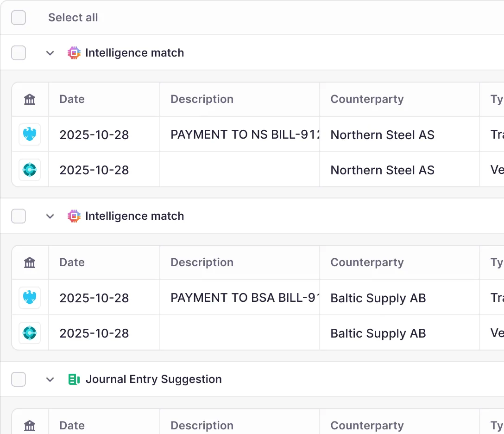
Task: Click the teal accounting icon in Northern Steel row
Action: coord(30,170)
